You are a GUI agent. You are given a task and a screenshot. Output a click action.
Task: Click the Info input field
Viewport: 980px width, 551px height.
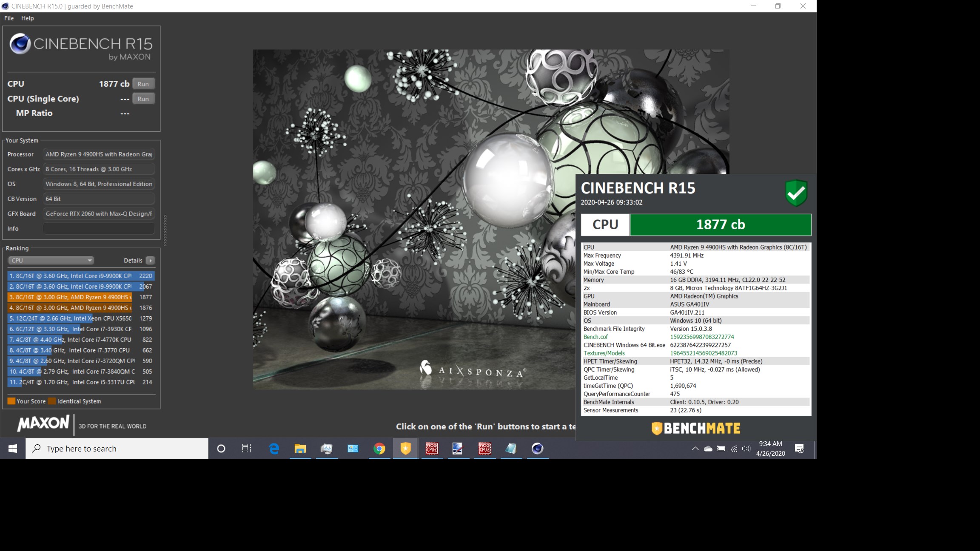pyautogui.click(x=99, y=228)
